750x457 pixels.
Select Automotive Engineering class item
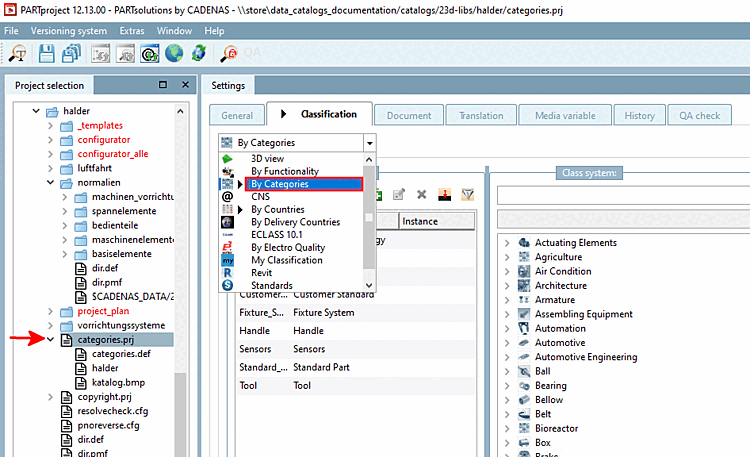[586, 357]
